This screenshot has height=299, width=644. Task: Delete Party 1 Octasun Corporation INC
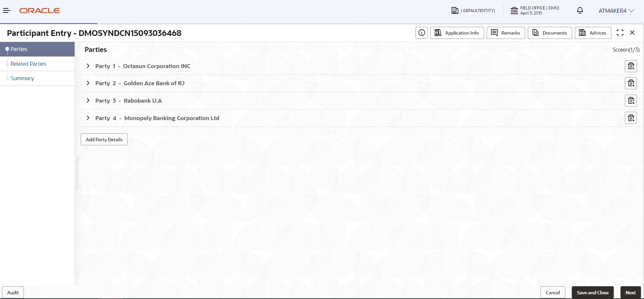coord(631,66)
